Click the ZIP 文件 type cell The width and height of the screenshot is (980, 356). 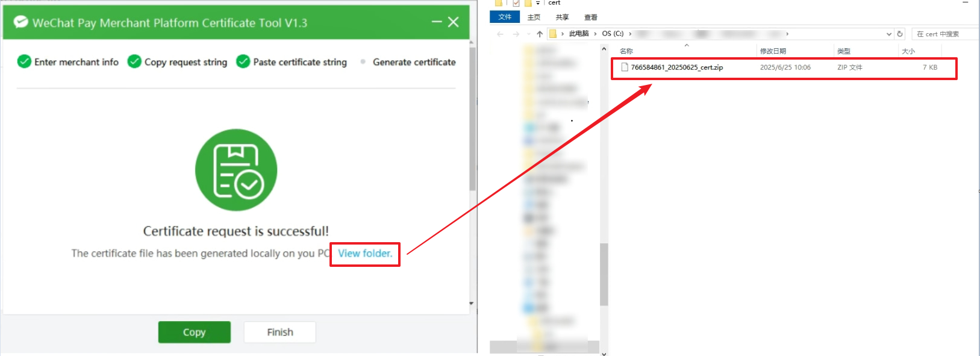coord(850,67)
